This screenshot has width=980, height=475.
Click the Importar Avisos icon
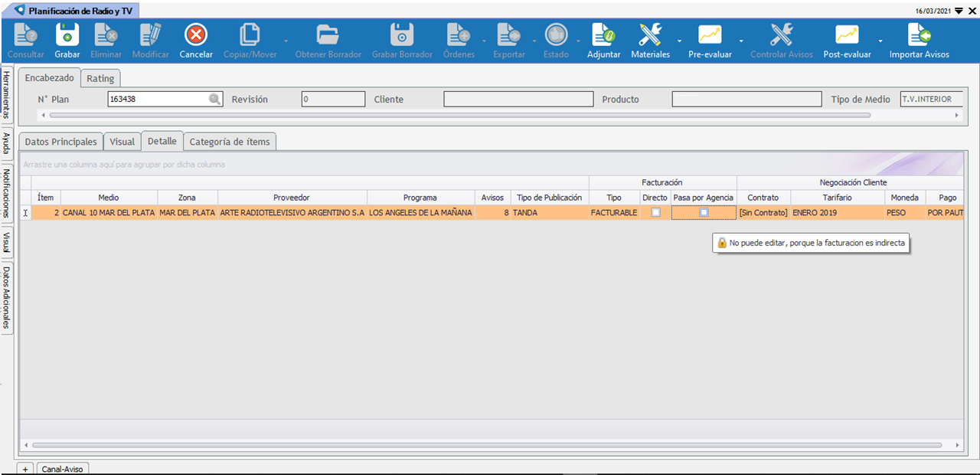(x=919, y=35)
